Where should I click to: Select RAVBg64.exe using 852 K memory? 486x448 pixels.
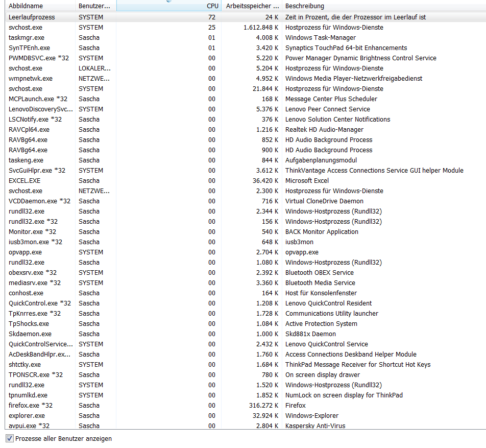[246, 140]
